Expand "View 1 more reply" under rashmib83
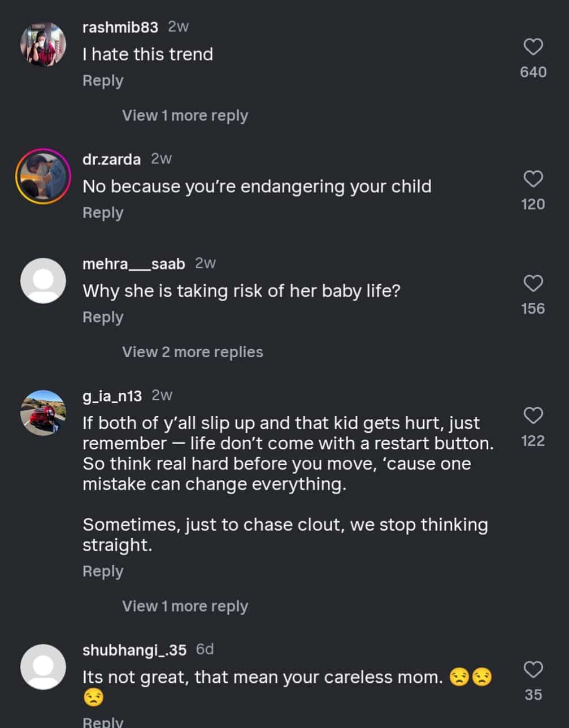This screenshot has height=728, width=569. (x=185, y=116)
